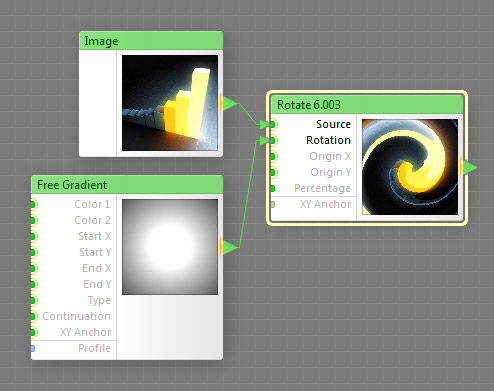Click the bar chart image thumbnail
The image size is (494, 391).
point(170,103)
